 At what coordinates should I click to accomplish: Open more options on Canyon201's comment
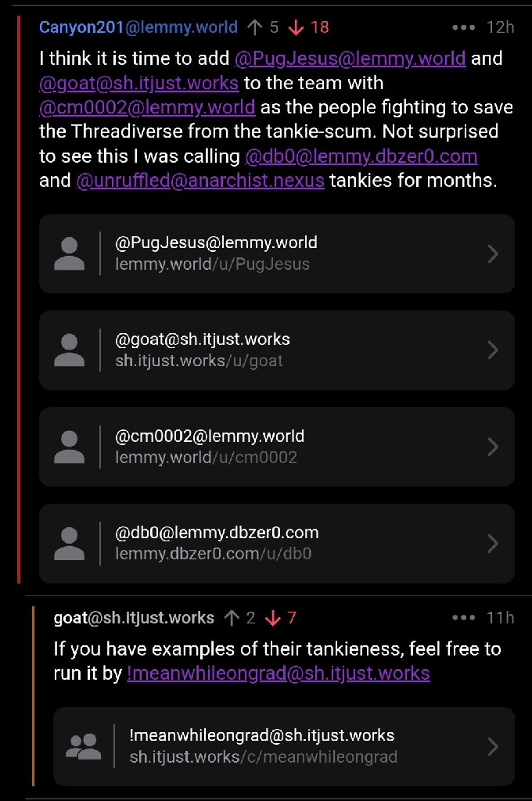pyautogui.click(x=463, y=27)
